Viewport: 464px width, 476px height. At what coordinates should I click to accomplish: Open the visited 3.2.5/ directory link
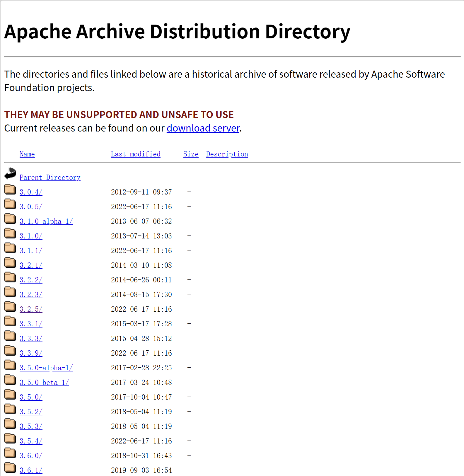(31, 309)
